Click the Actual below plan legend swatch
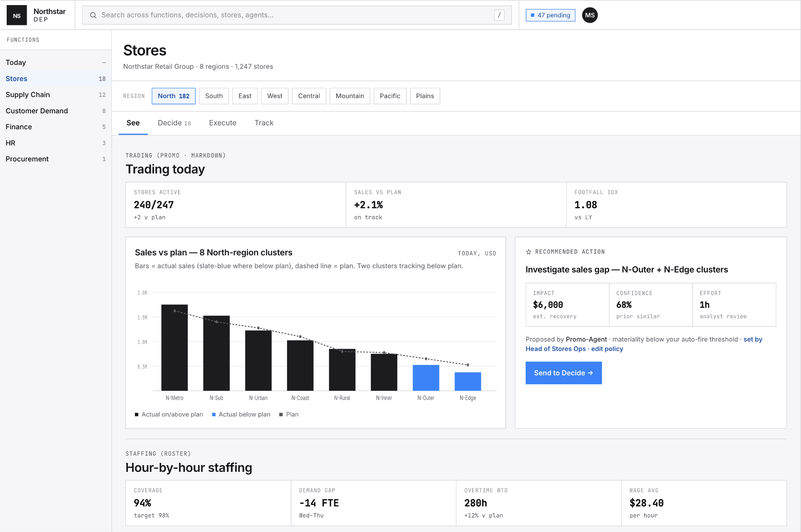The width and height of the screenshot is (801, 532). click(214, 414)
